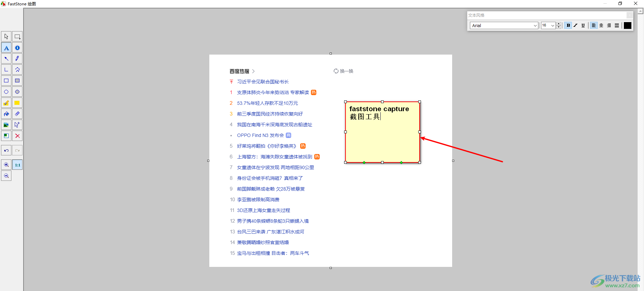This screenshot has height=291, width=644.
Task: Decrease font size with down stepper
Action: point(558,27)
